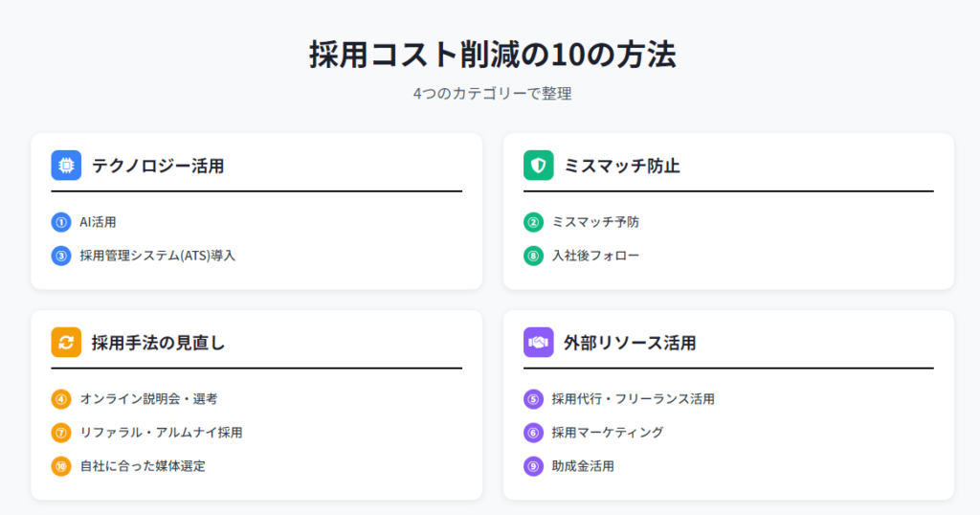Click the green number ⑧ badge
The image size is (980, 515).
click(x=533, y=256)
